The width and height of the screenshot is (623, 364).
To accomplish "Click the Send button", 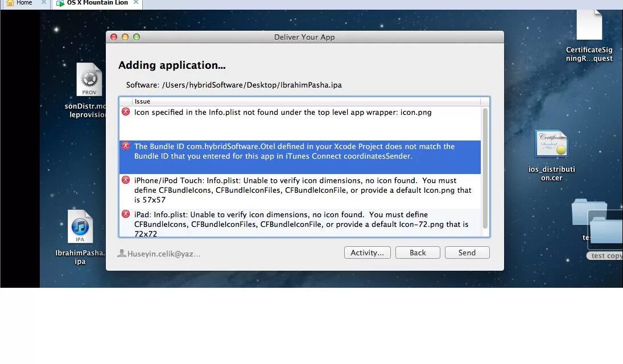I will pos(467,253).
